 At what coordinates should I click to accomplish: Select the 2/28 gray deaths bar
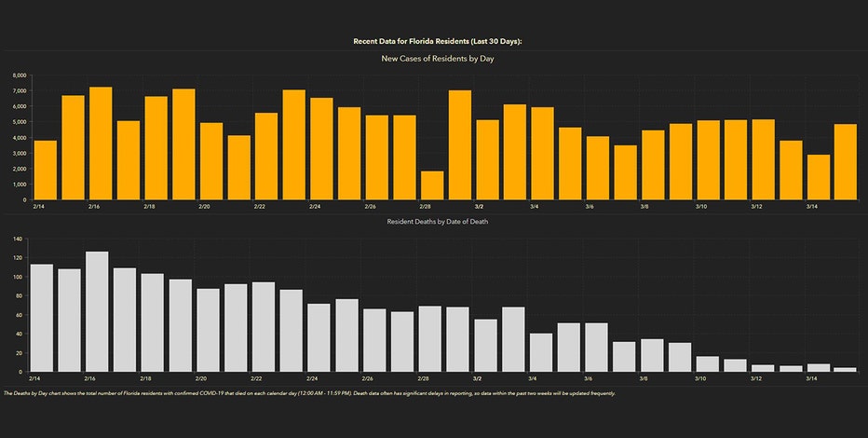pos(429,339)
